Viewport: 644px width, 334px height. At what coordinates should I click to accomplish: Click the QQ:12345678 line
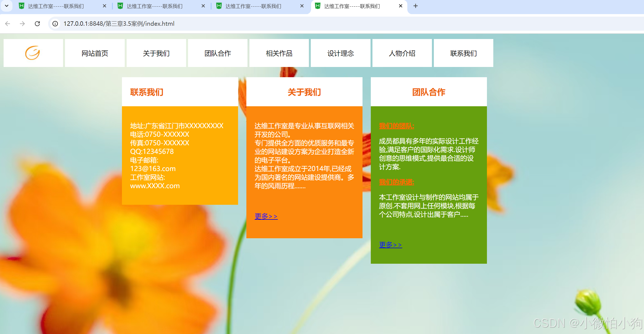(152, 152)
